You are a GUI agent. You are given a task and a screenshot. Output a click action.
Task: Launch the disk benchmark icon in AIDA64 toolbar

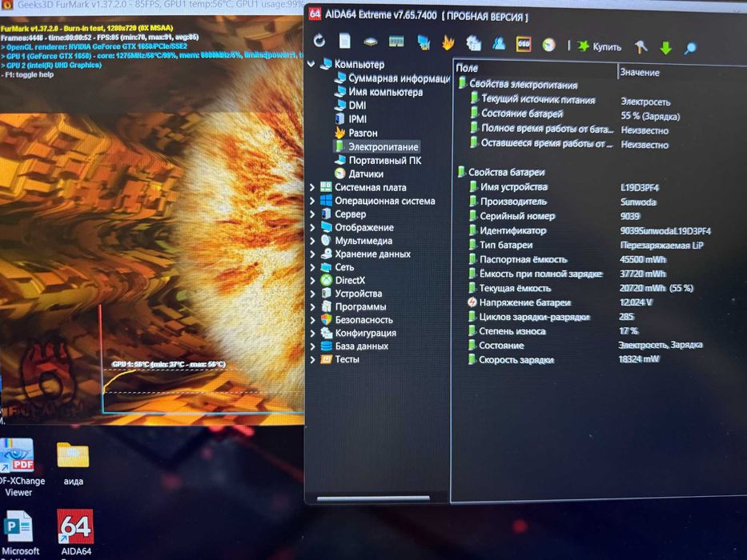coord(370,42)
